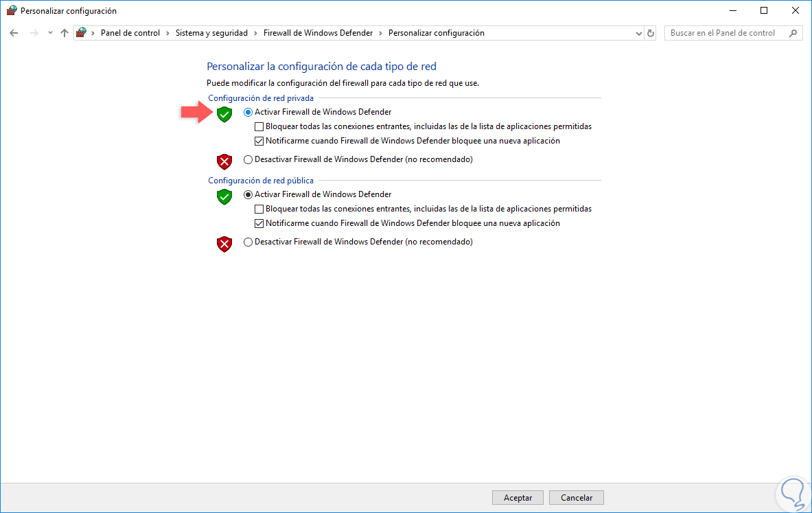Close the Personalizar configuración window

[796, 10]
